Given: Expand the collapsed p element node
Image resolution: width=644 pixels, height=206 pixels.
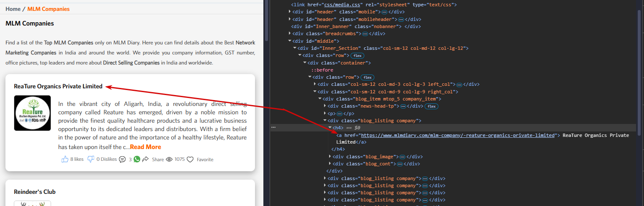Looking at the screenshot, I should click(x=325, y=113).
